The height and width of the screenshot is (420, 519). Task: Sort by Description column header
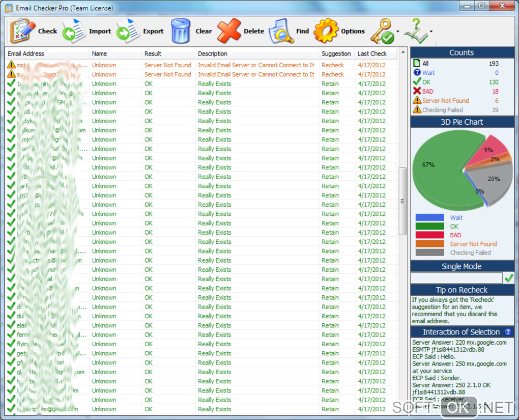pos(256,53)
